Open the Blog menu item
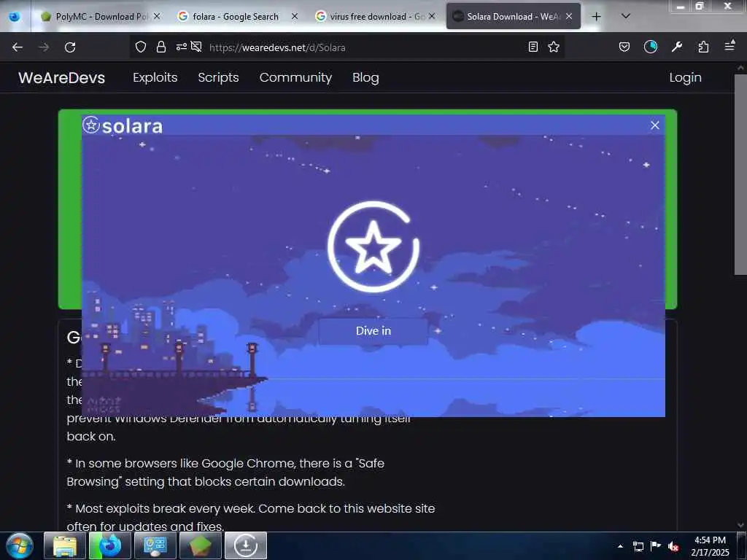The image size is (747, 560). pyautogui.click(x=365, y=77)
